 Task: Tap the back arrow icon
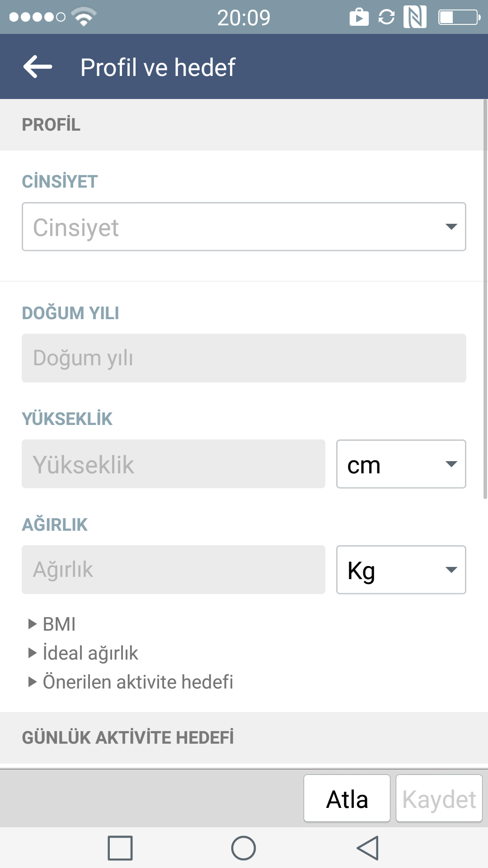pos(38,67)
